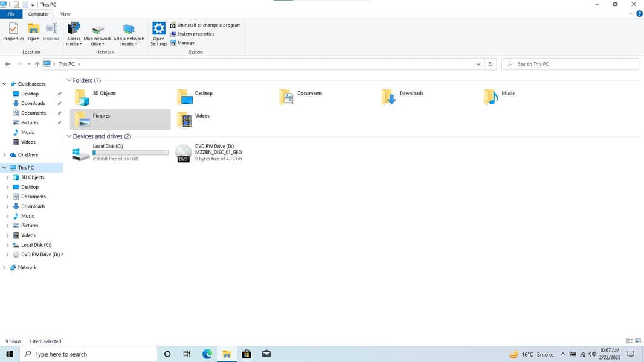Collapse the Devices and drives group
Screen dimensions: 644x362
[x=69, y=136]
